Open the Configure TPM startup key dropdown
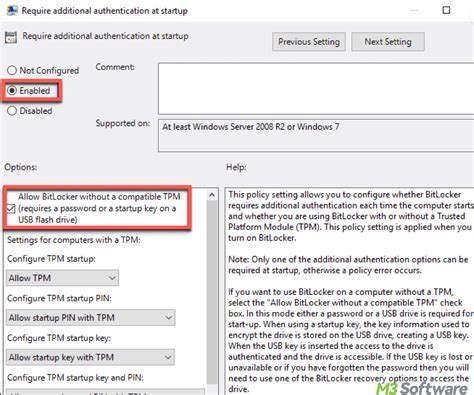Screen dimensions: 474x395 pyautogui.click(x=90, y=357)
